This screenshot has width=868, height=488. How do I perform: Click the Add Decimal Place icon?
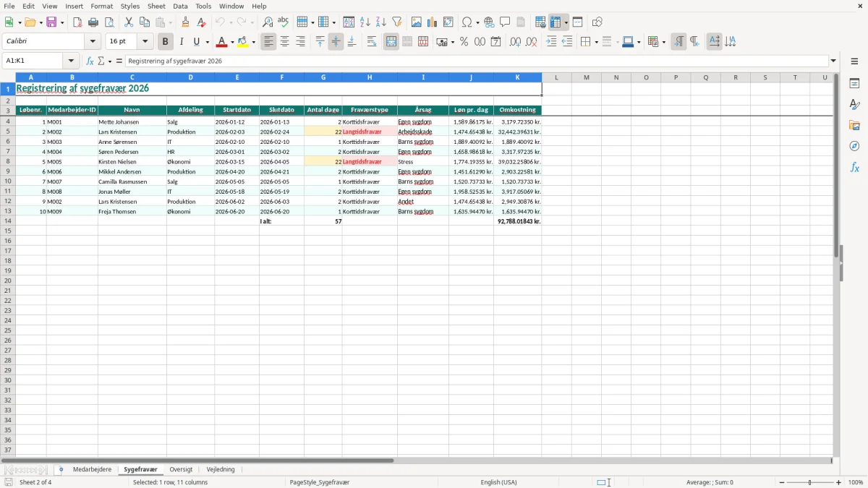(x=515, y=42)
